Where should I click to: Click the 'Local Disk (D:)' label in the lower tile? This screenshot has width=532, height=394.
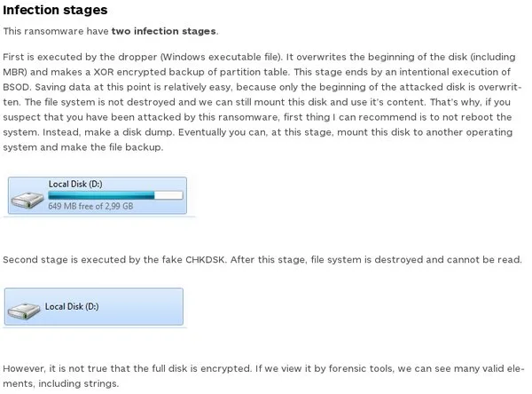(x=72, y=306)
